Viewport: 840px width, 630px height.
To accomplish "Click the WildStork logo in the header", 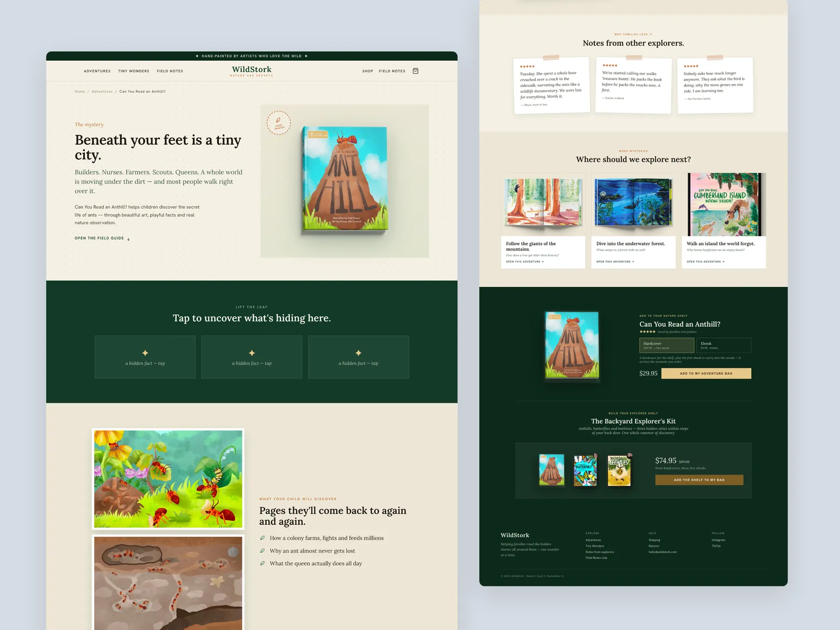I will 252,70.
